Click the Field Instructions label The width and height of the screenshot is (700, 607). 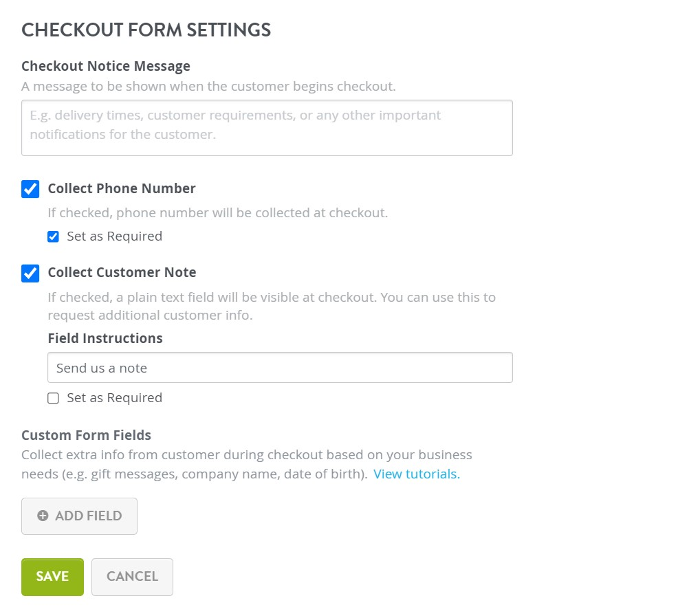[x=105, y=339]
